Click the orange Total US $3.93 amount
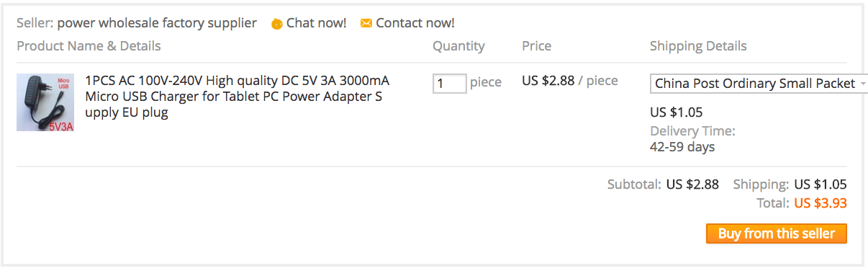 pos(820,203)
